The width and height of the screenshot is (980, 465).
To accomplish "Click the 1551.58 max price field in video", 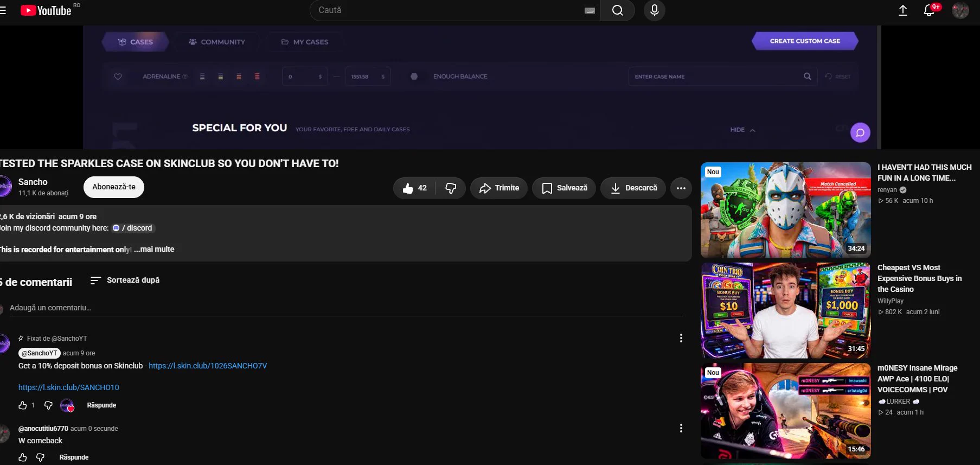I will (368, 77).
